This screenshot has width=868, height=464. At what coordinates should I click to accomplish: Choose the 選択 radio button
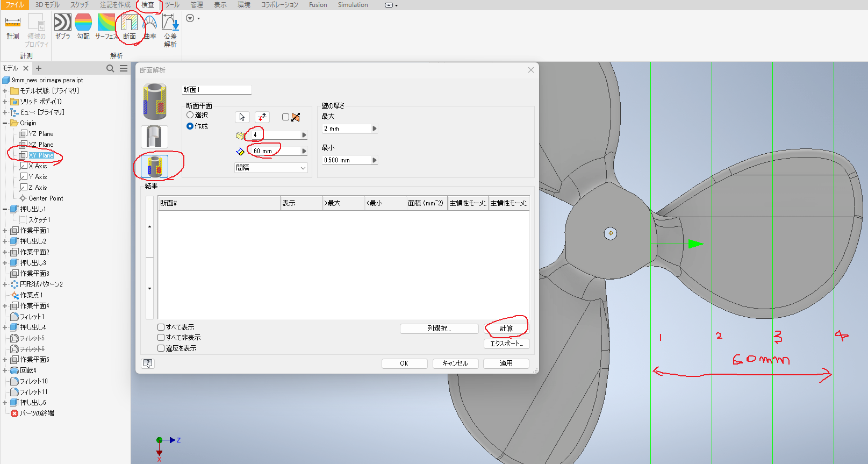190,115
